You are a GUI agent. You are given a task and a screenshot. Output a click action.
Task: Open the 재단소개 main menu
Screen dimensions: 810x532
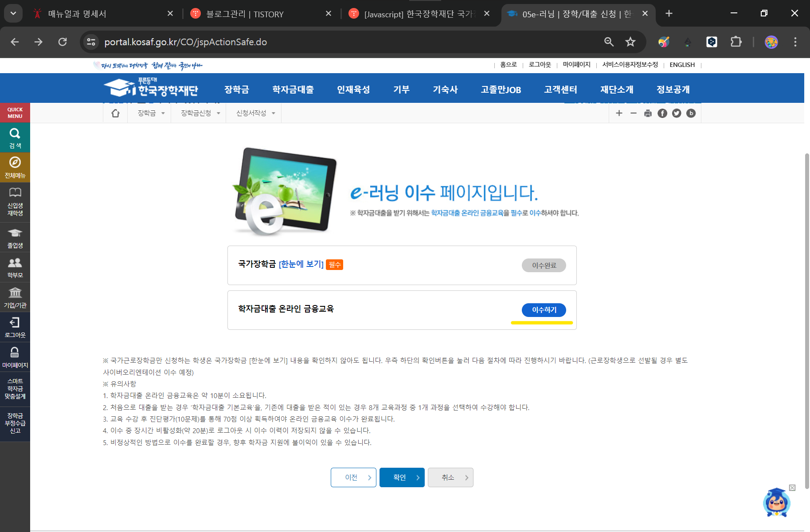[617, 89]
